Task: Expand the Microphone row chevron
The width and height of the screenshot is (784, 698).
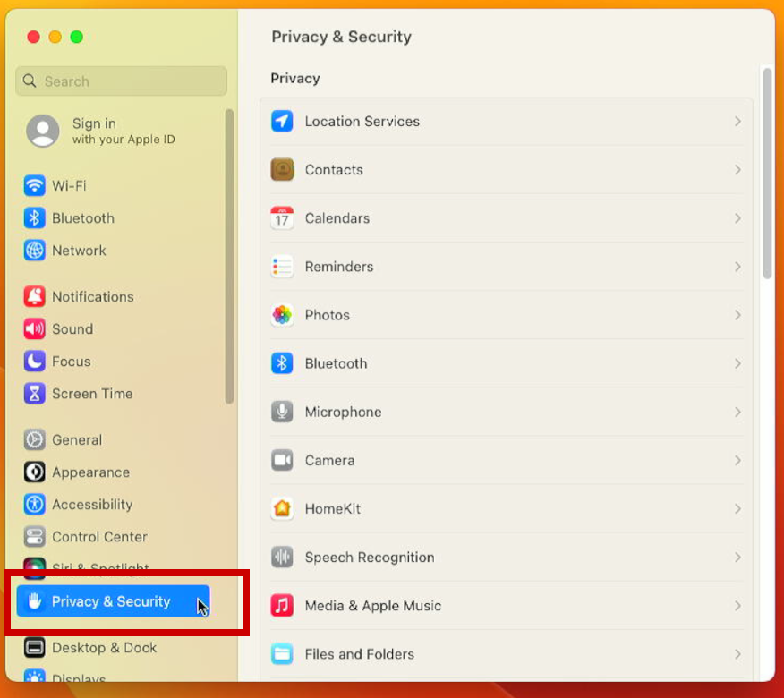Action: (x=737, y=412)
